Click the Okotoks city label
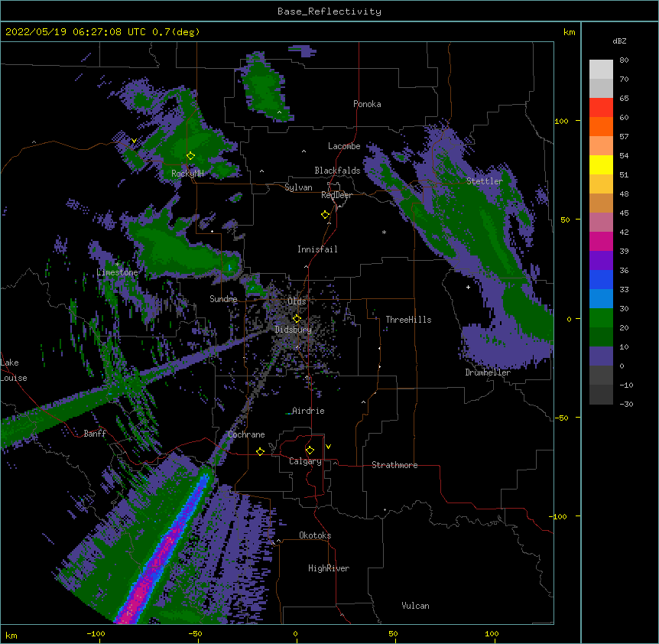Screen dimensions: 659x644 [315, 535]
